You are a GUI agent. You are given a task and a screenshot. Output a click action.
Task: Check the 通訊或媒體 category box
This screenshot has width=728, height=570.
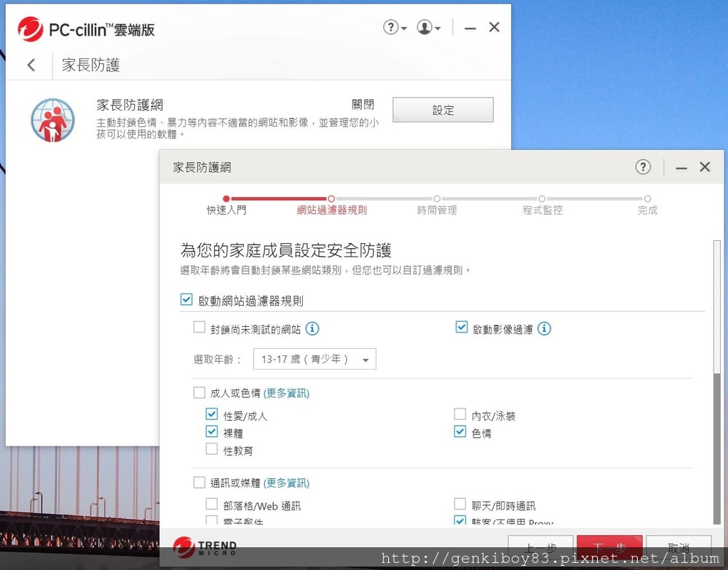click(199, 483)
